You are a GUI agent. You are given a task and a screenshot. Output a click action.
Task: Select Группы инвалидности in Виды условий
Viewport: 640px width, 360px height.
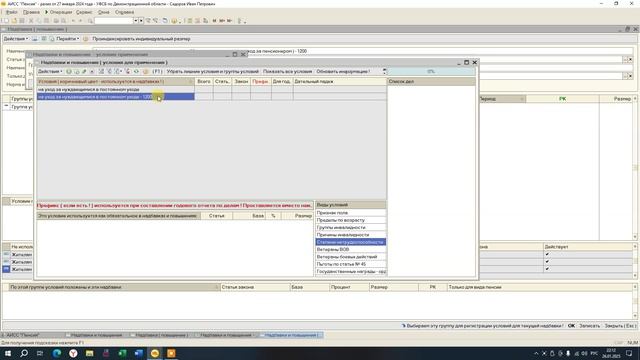(x=351, y=227)
